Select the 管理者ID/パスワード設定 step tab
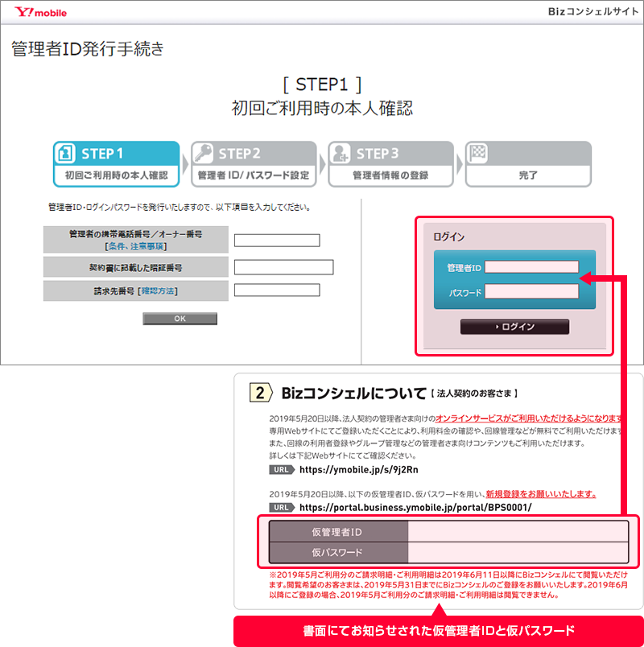 254,175
